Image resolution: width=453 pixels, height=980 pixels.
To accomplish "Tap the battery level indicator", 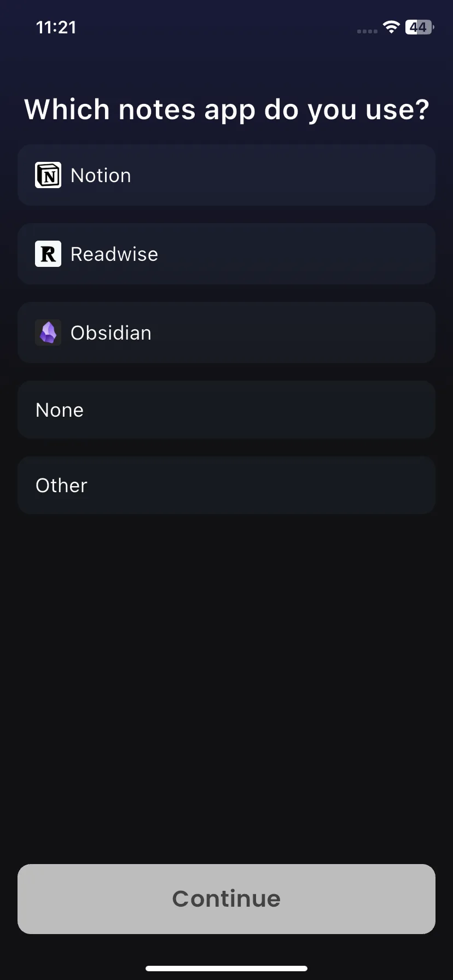I will [420, 27].
